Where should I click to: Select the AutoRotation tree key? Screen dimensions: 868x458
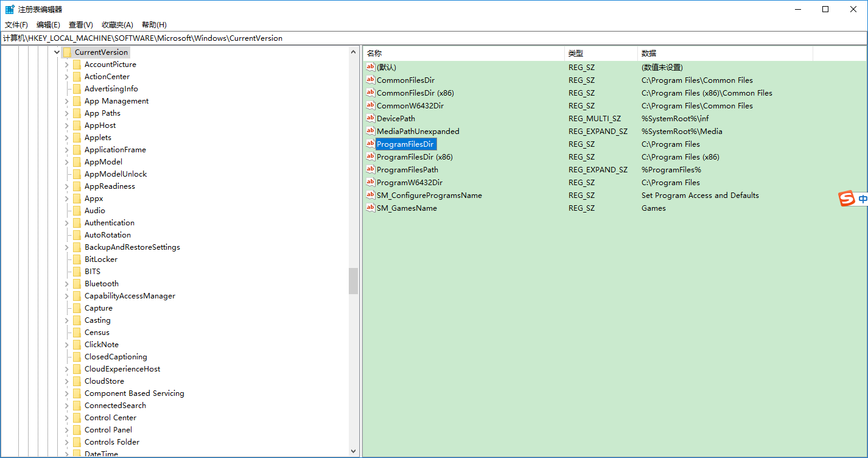click(x=108, y=235)
